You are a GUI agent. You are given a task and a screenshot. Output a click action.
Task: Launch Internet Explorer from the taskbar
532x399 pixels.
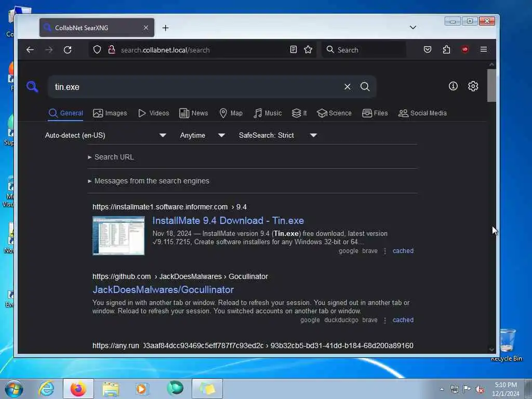pos(46,389)
